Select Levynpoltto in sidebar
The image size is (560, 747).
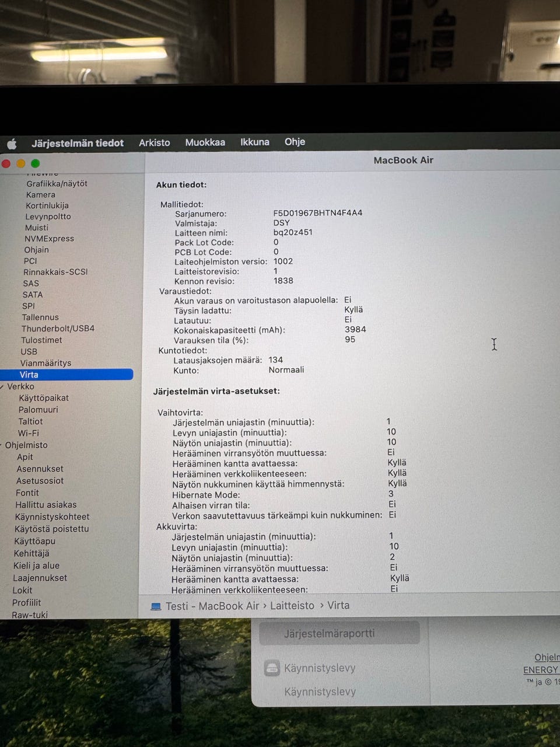[x=48, y=217]
